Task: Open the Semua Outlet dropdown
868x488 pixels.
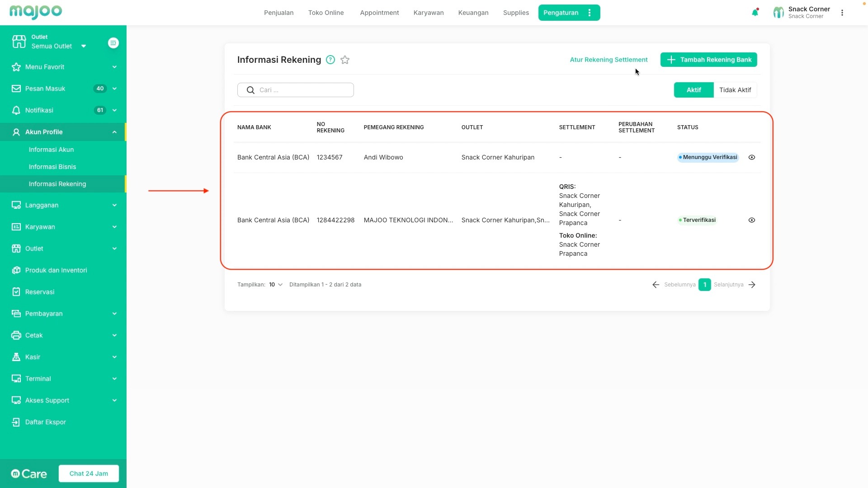Action: (58, 46)
